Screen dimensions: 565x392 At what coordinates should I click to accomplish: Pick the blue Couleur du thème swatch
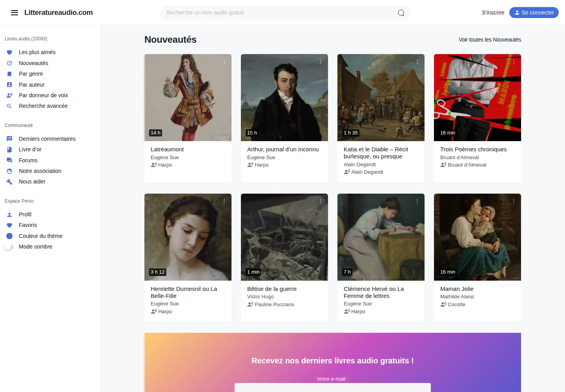[9, 236]
